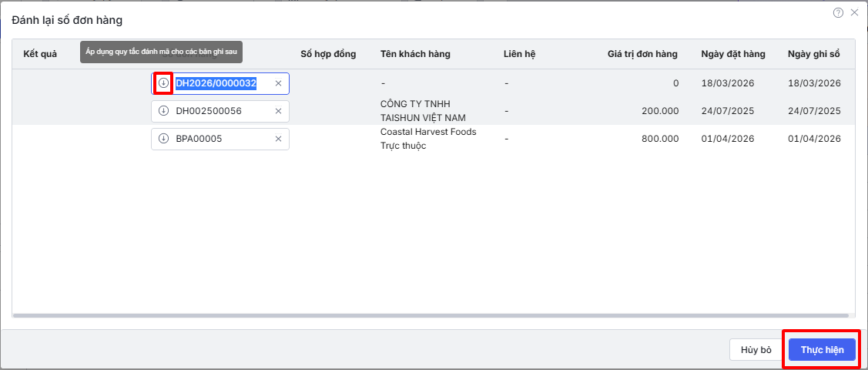
Task: Click apply-rule arrow icon for DH2026/0000032
Action: pyautogui.click(x=163, y=83)
